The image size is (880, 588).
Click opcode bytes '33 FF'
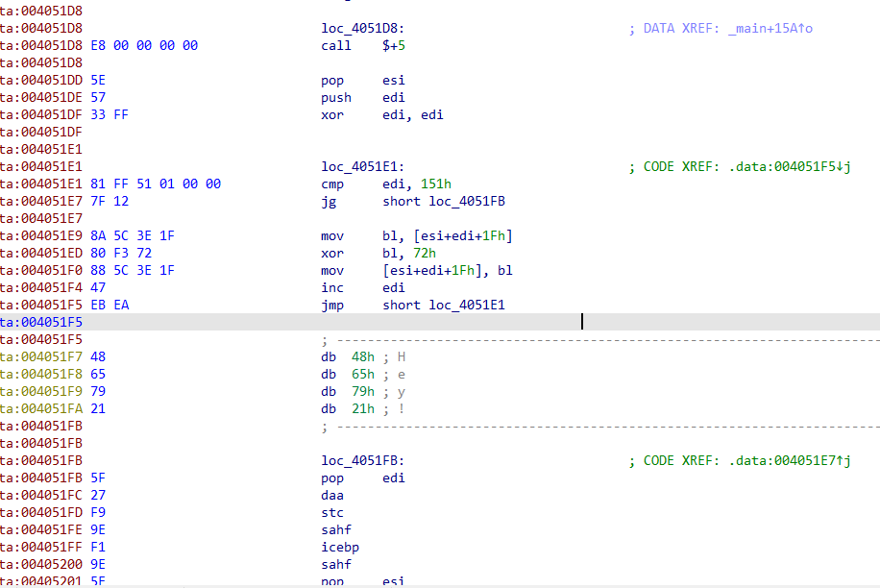pos(110,115)
